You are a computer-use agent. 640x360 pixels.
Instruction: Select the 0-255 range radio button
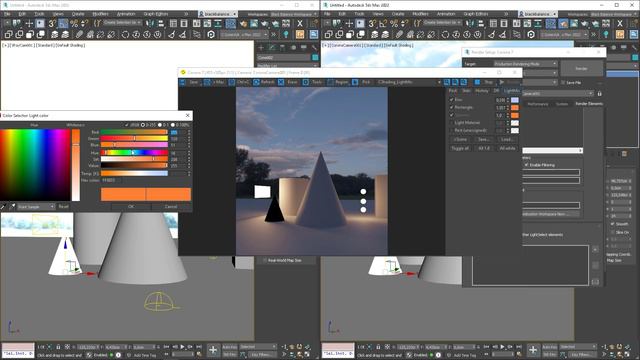click(143, 125)
